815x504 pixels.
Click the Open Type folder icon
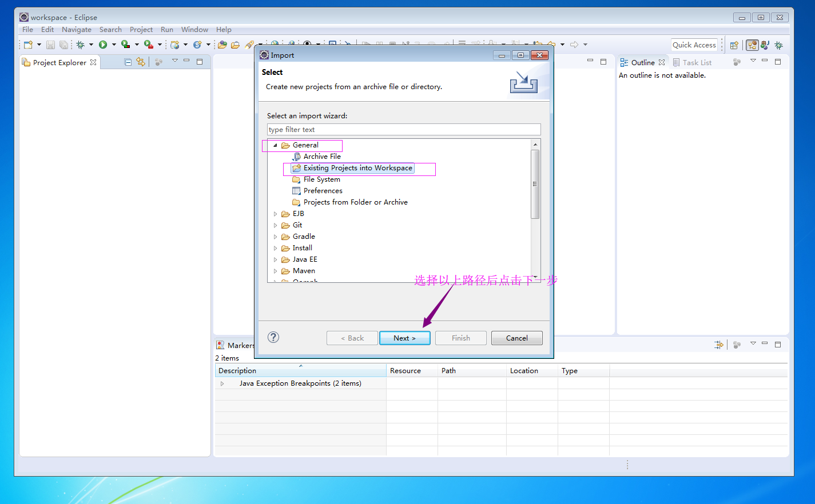pyautogui.click(x=222, y=45)
